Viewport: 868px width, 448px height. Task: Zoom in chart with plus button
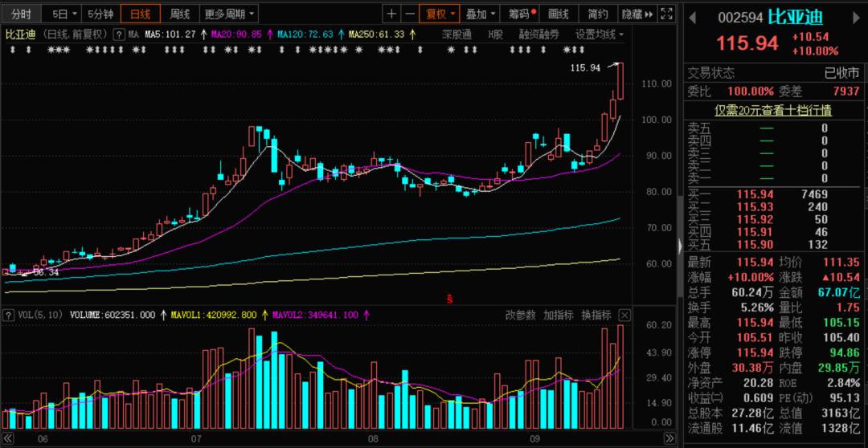pos(391,14)
